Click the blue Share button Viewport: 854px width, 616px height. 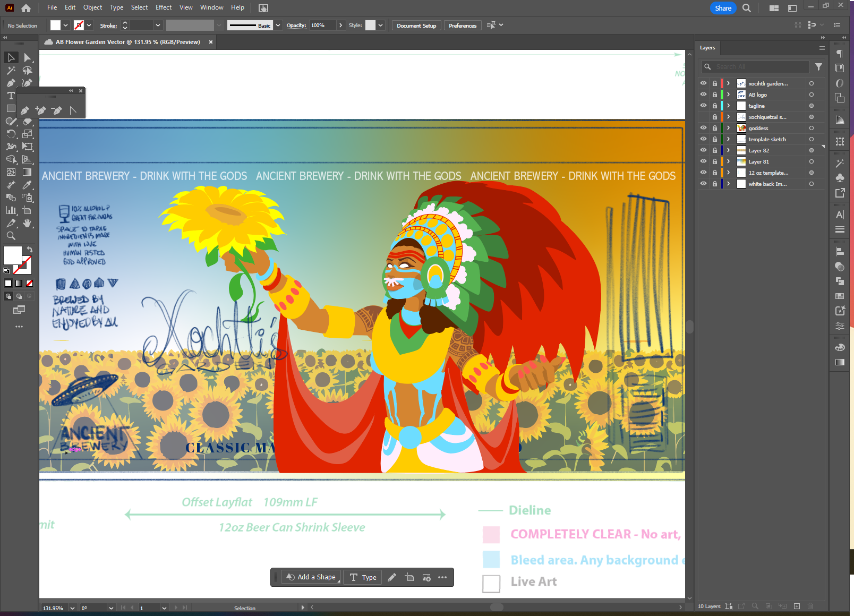[723, 8]
